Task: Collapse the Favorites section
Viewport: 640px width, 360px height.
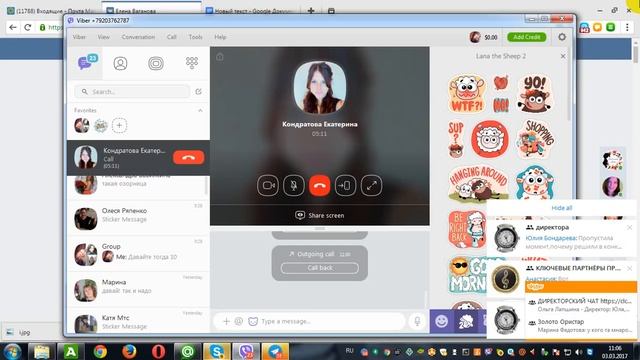Action: pyautogui.click(x=200, y=111)
